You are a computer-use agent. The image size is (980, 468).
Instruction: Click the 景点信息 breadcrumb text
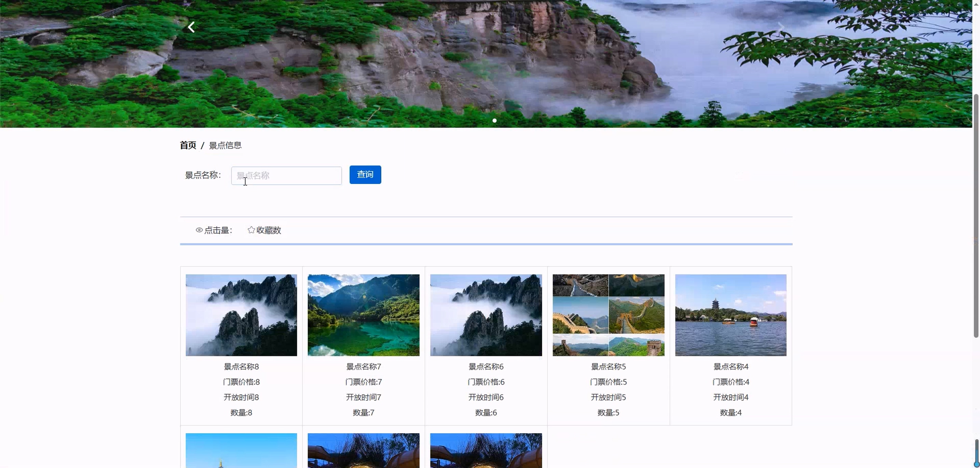point(225,145)
